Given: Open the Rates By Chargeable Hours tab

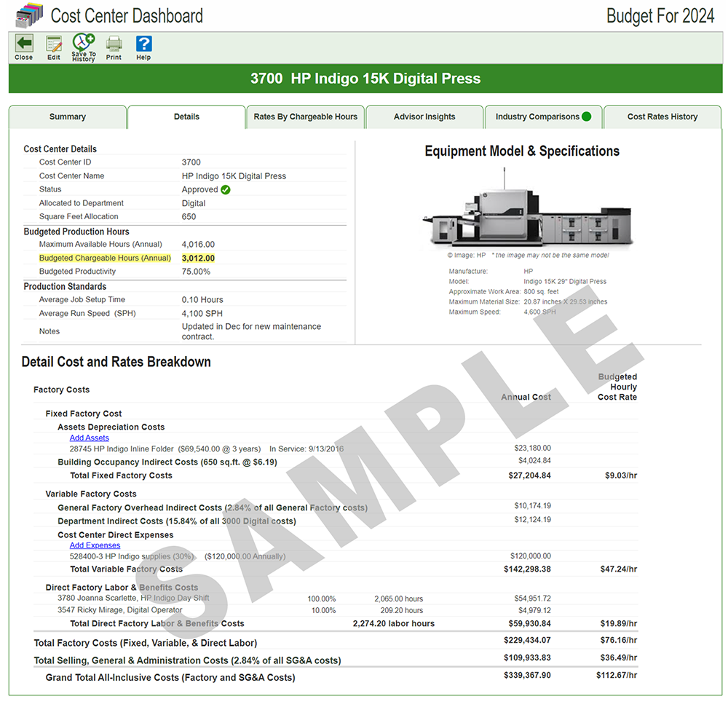Looking at the screenshot, I should click(306, 117).
